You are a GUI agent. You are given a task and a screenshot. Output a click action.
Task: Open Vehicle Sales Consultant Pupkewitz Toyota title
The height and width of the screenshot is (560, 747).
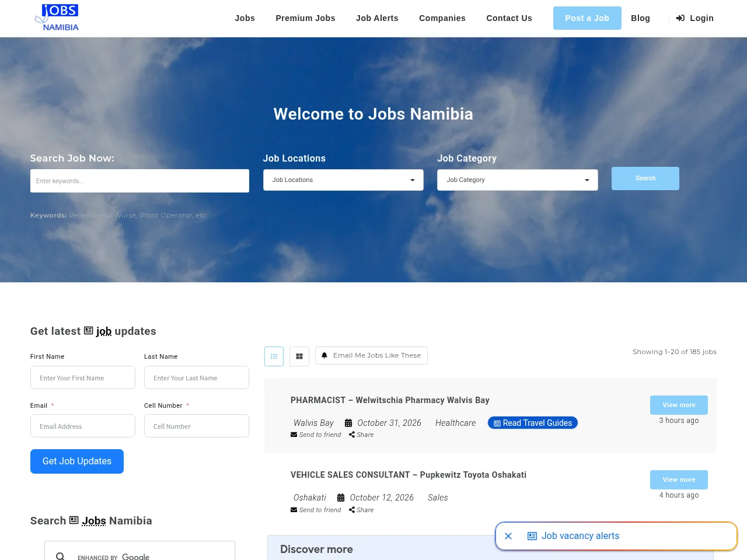tap(409, 475)
